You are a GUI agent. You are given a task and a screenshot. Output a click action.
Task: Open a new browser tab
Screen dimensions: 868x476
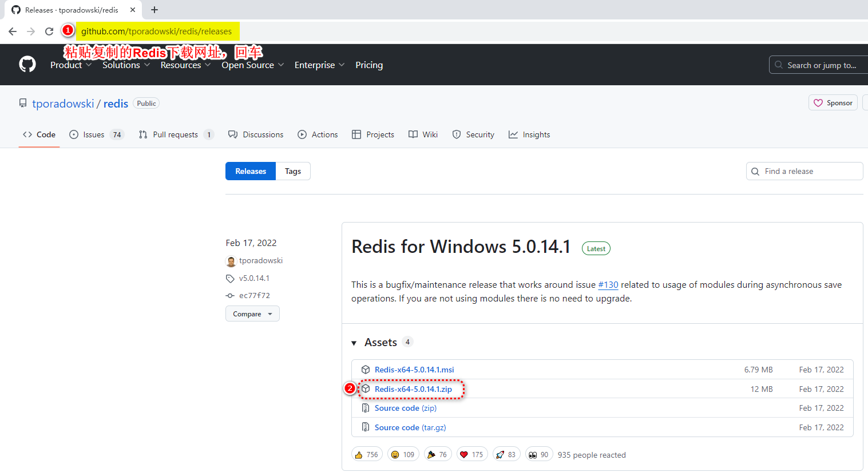pyautogui.click(x=154, y=10)
